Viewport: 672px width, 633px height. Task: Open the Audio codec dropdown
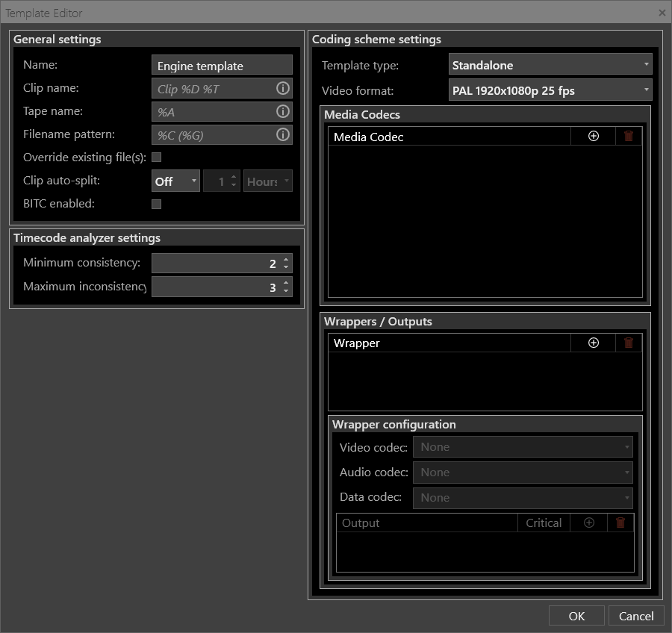pyautogui.click(x=523, y=473)
